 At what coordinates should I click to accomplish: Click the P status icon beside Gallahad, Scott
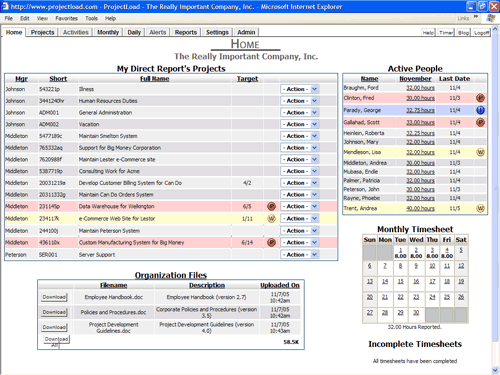tap(480, 122)
